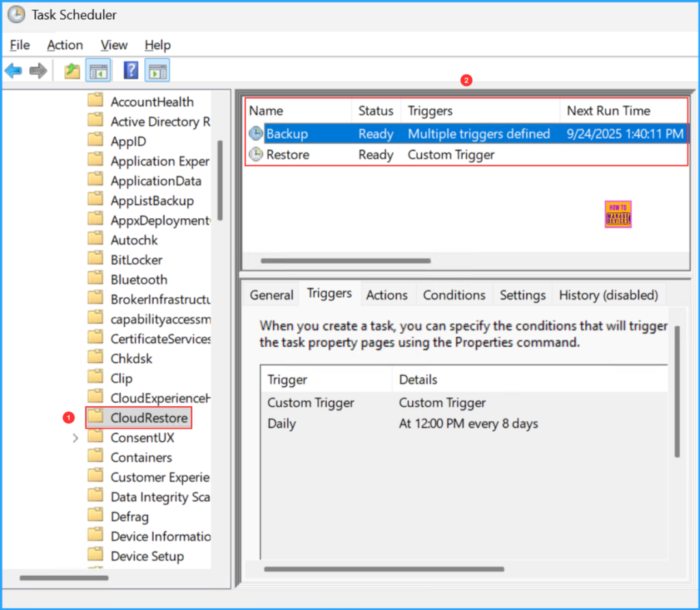Click the AccountHealth folder icon
This screenshot has height=610, width=700.
click(x=96, y=100)
